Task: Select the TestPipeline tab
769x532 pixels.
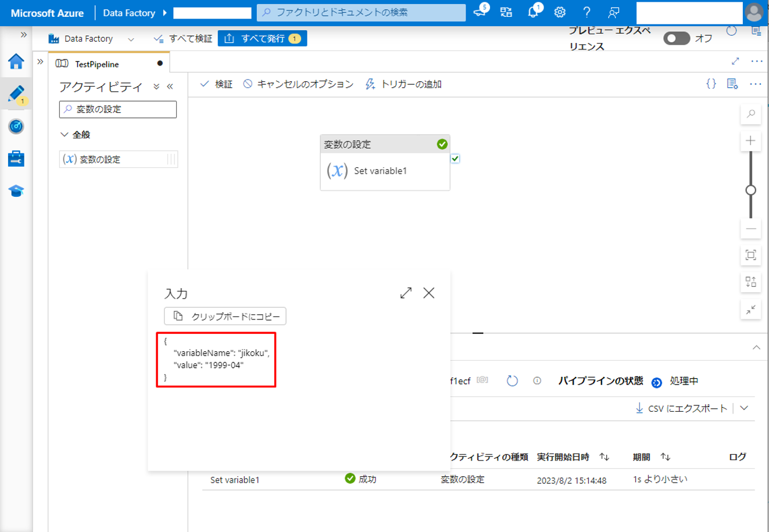Action: coord(96,64)
